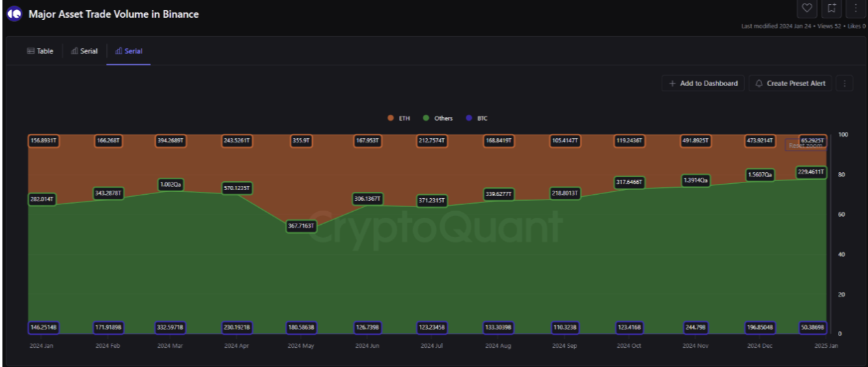
Task: Select the active second Serial tab
Action: (128, 51)
